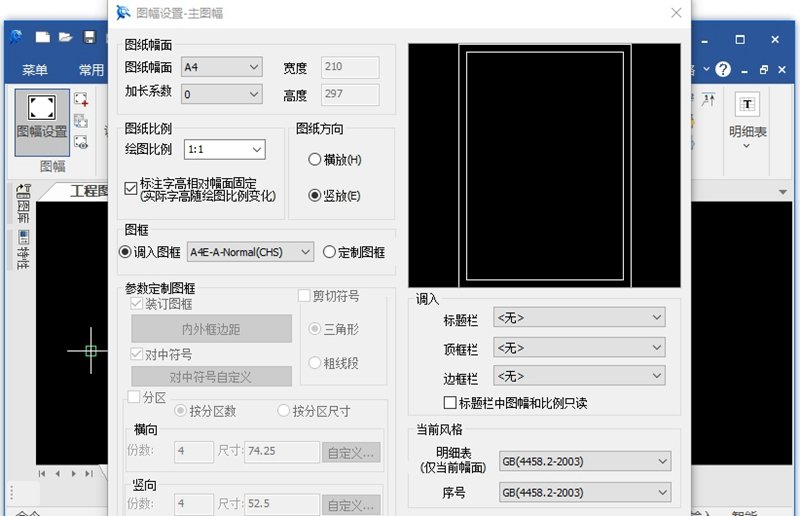Screen dimensions: 800x516
Task: Select 定制图框 radio button
Action: click(x=329, y=252)
